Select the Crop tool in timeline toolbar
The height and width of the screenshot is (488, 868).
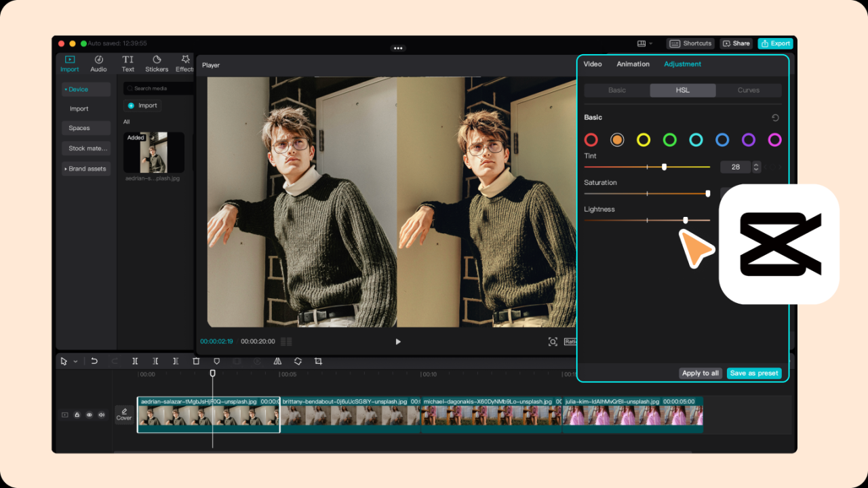click(x=318, y=361)
